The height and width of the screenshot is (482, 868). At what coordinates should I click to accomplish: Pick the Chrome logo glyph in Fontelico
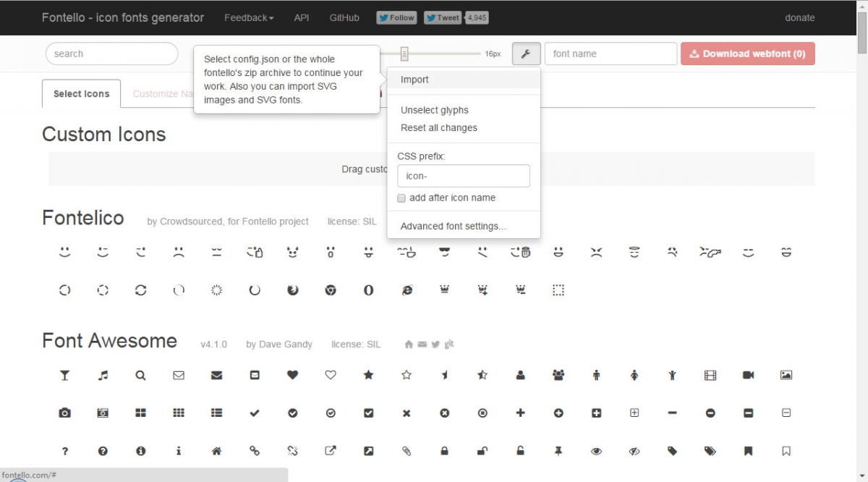(x=331, y=290)
